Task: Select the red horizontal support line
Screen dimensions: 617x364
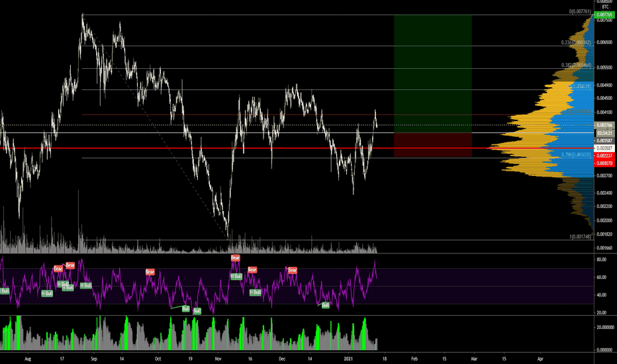Action: 297,148
